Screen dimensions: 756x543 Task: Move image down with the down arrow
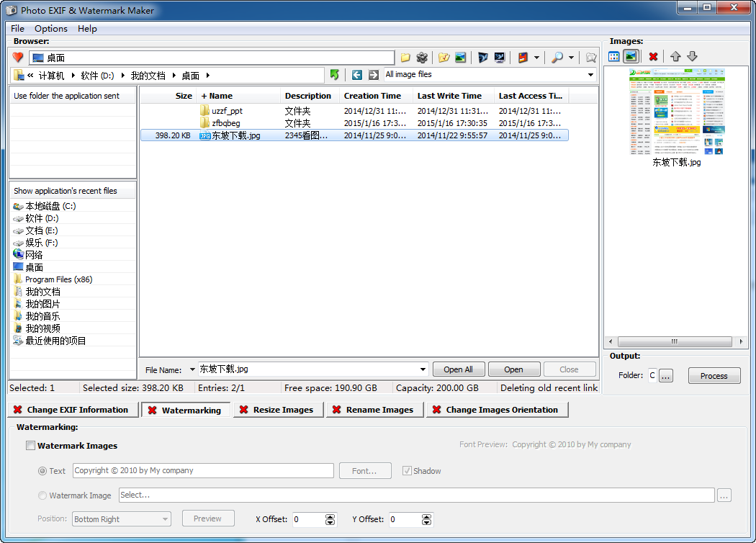[692, 56]
